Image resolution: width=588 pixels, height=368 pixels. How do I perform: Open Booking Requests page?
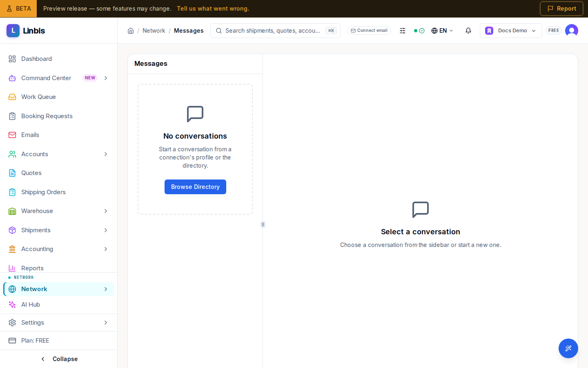click(58, 116)
